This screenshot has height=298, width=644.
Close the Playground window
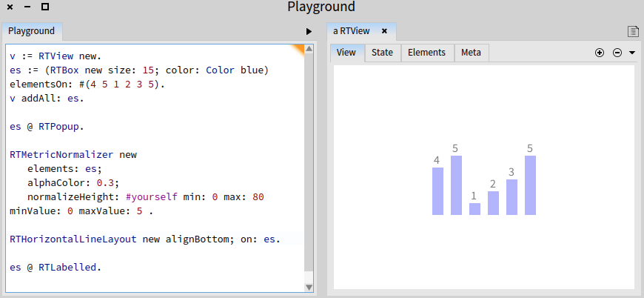10,7
